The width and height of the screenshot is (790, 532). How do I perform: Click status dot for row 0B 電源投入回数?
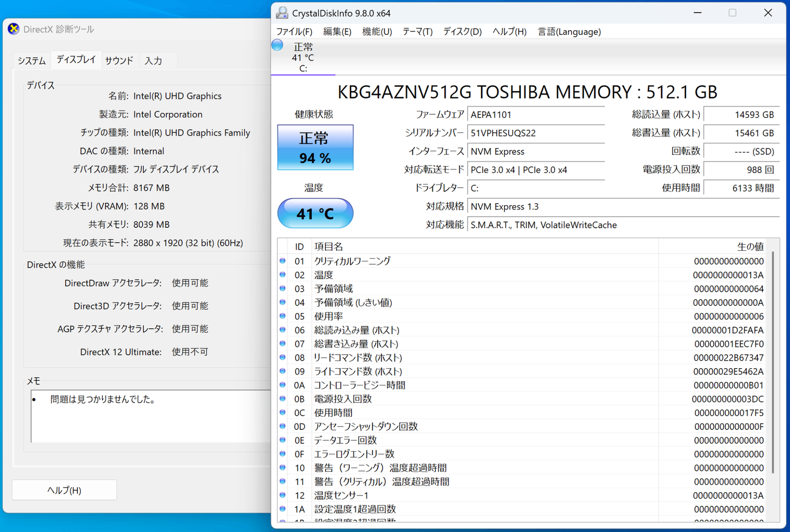point(283,398)
